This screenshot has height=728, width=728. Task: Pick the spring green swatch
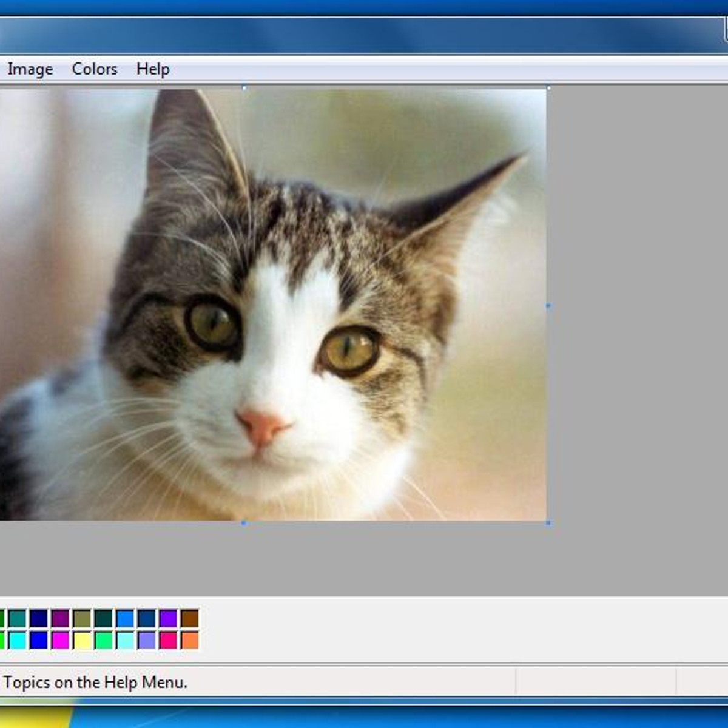coord(104,640)
